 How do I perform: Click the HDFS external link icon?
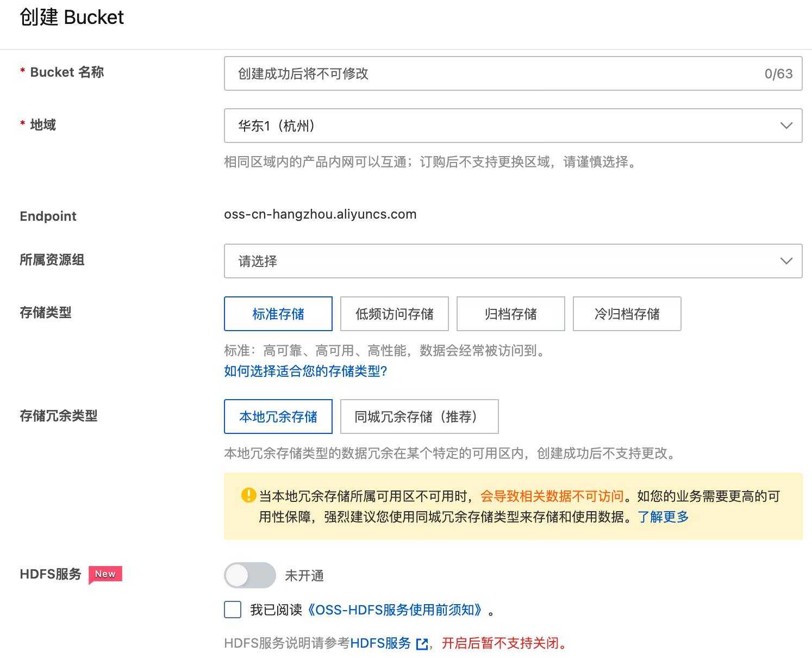422,644
